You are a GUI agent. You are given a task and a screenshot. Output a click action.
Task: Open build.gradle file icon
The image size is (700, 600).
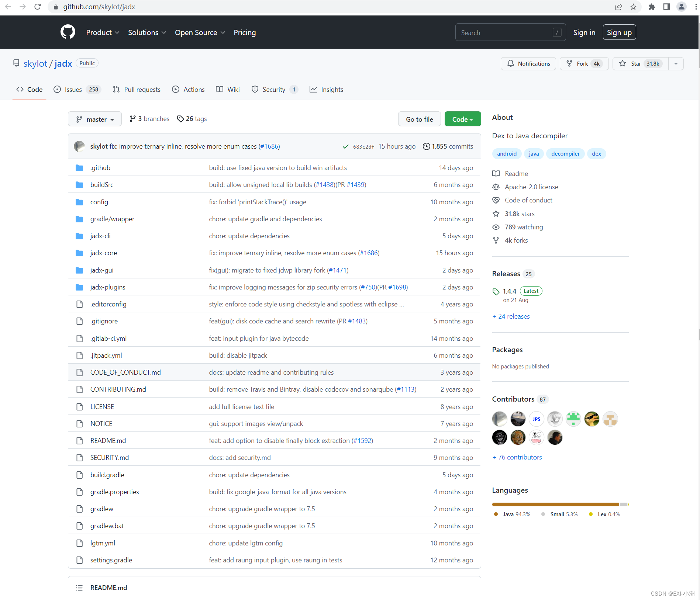(79, 475)
